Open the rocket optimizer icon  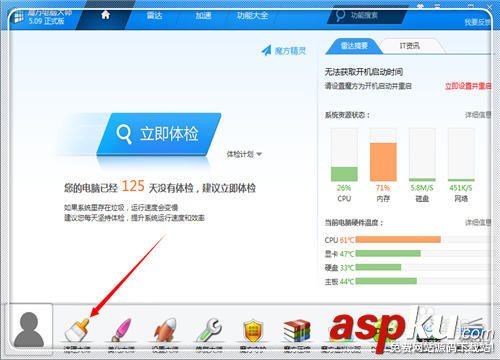tap(165, 329)
